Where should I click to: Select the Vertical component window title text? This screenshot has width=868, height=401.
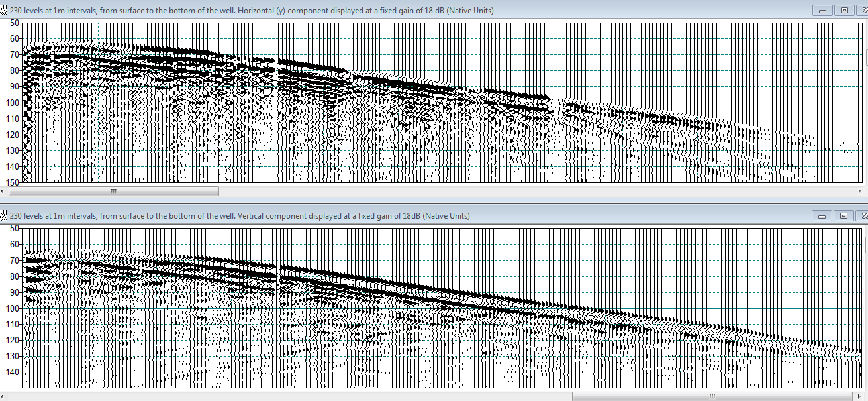(x=240, y=216)
